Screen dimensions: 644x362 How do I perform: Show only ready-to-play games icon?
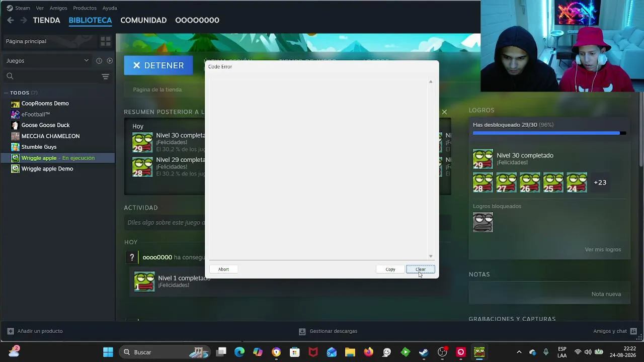110,61
